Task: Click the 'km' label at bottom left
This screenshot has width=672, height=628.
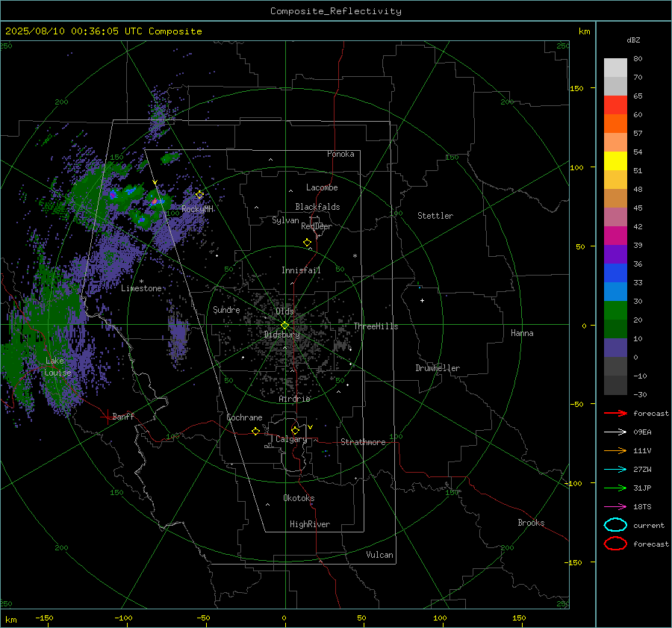Action: (10, 620)
